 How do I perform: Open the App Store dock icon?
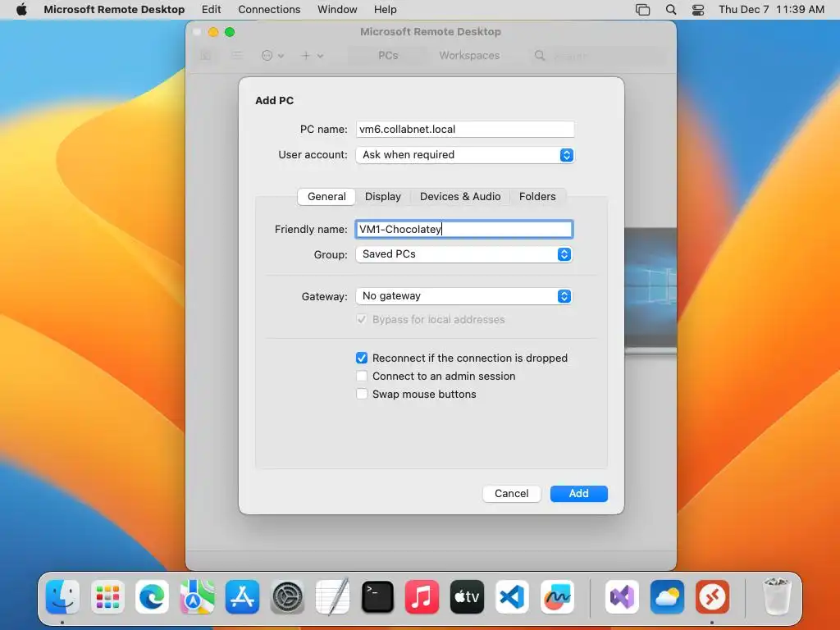(x=242, y=596)
